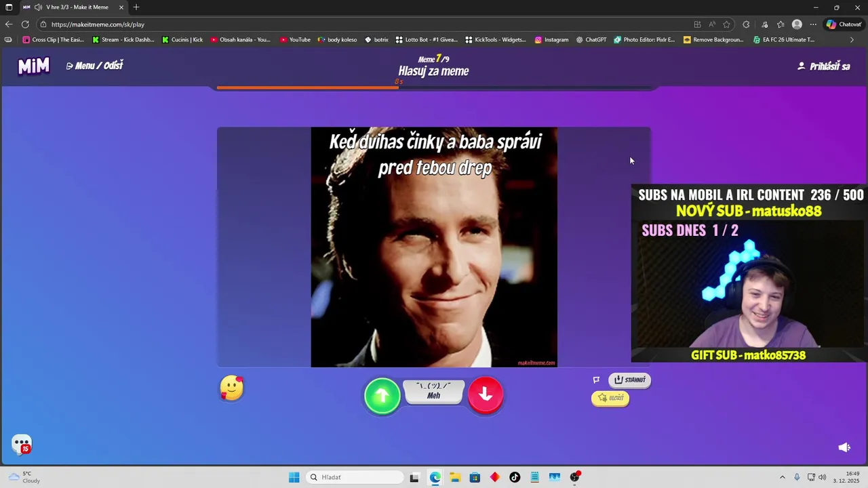868x488 pixels.
Task: Open Notepad app from taskbar
Action: point(535,477)
